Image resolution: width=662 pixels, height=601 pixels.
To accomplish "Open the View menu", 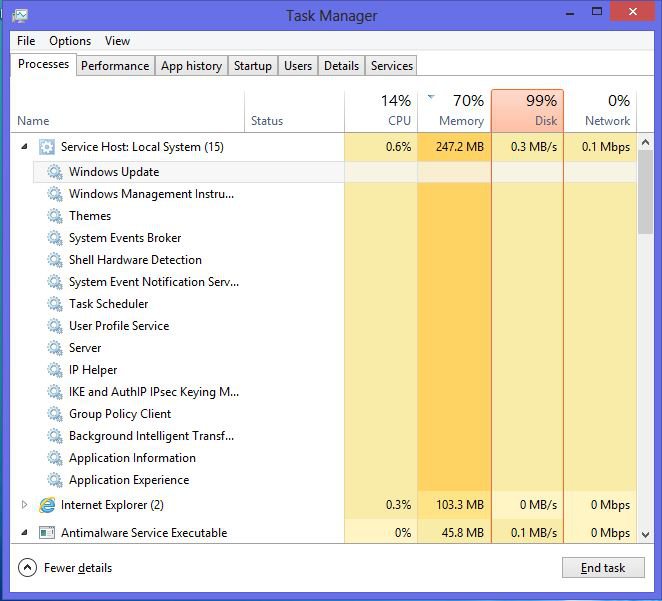I will 117,41.
